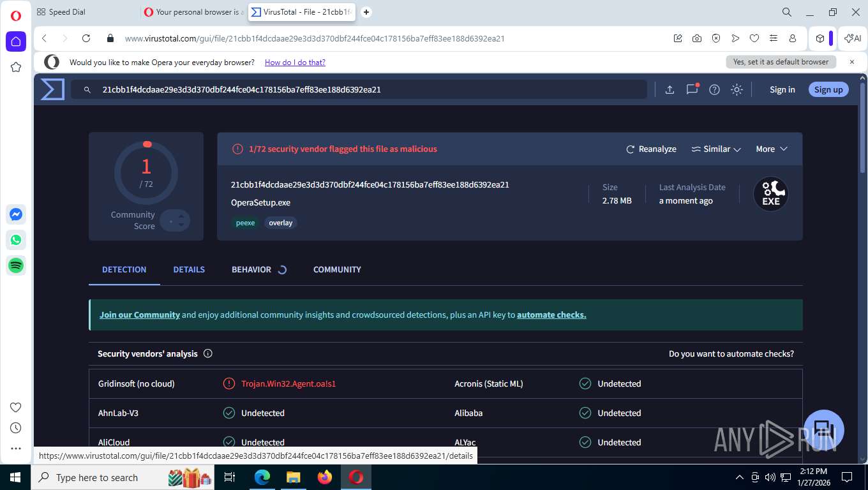Open 'How do I do that?' link

click(x=295, y=63)
